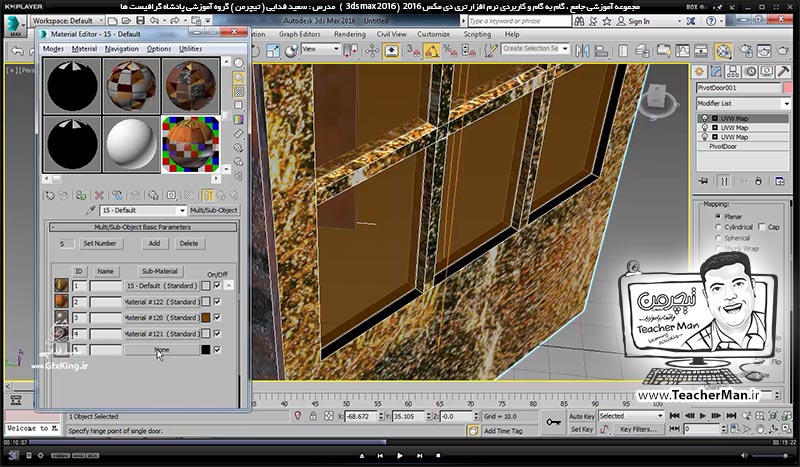Open the Graph Editors menu
The image size is (800, 467).
click(x=299, y=34)
